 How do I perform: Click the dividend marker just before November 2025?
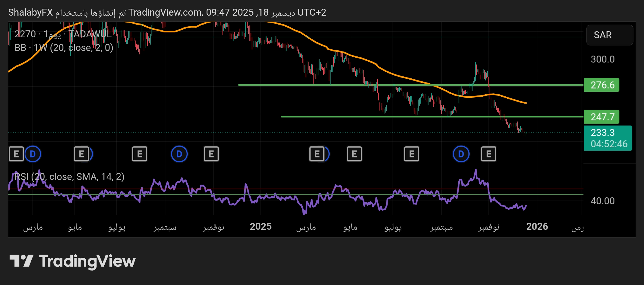[x=461, y=154]
